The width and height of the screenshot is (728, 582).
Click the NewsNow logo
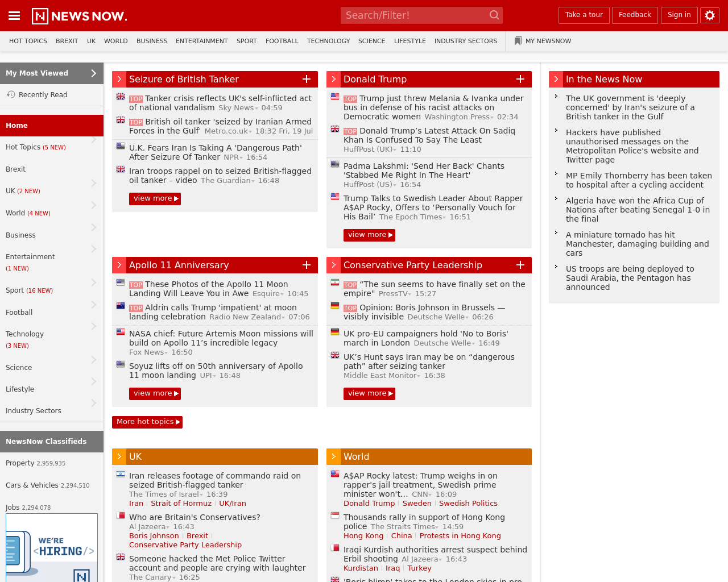point(78,15)
